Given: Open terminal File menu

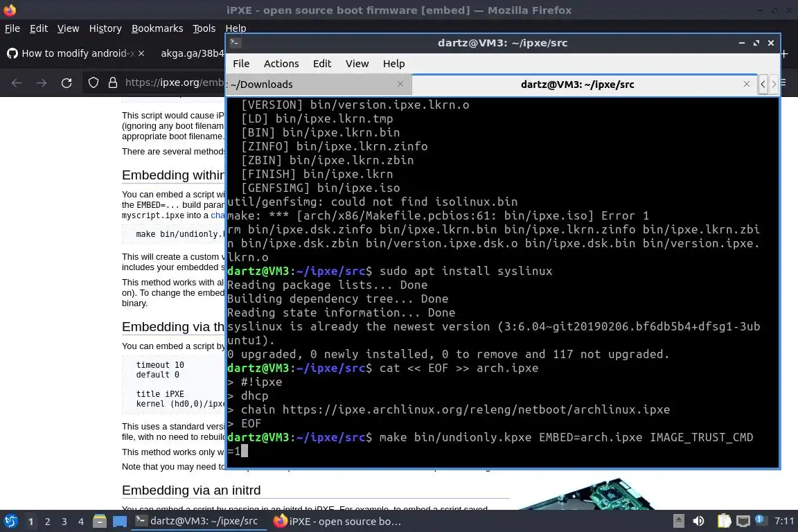Looking at the screenshot, I should click(x=241, y=64).
